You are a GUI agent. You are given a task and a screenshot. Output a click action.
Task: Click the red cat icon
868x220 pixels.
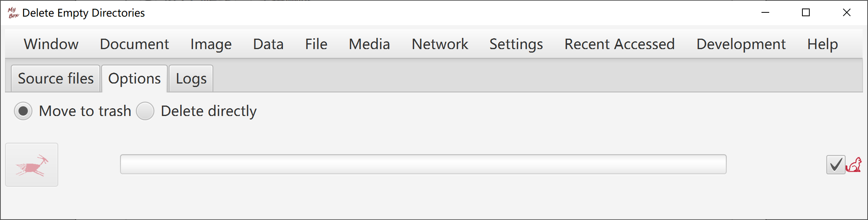click(x=853, y=165)
